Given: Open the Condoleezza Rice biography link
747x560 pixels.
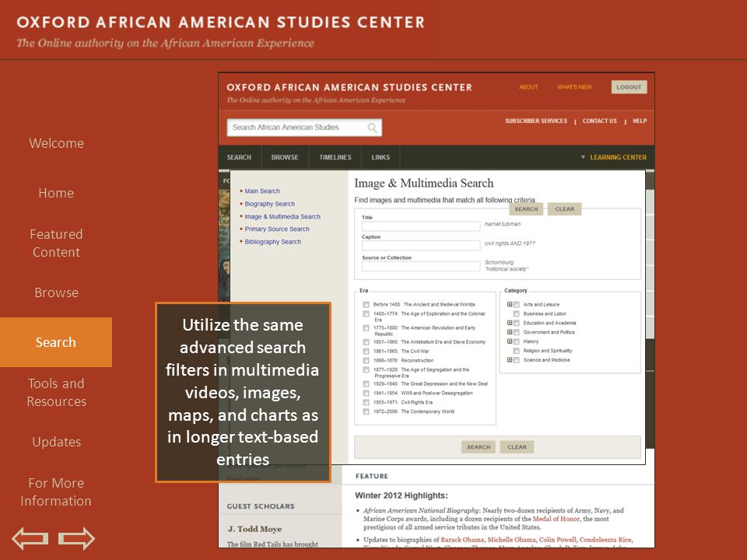Looking at the screenshot, I should (605, 540).
